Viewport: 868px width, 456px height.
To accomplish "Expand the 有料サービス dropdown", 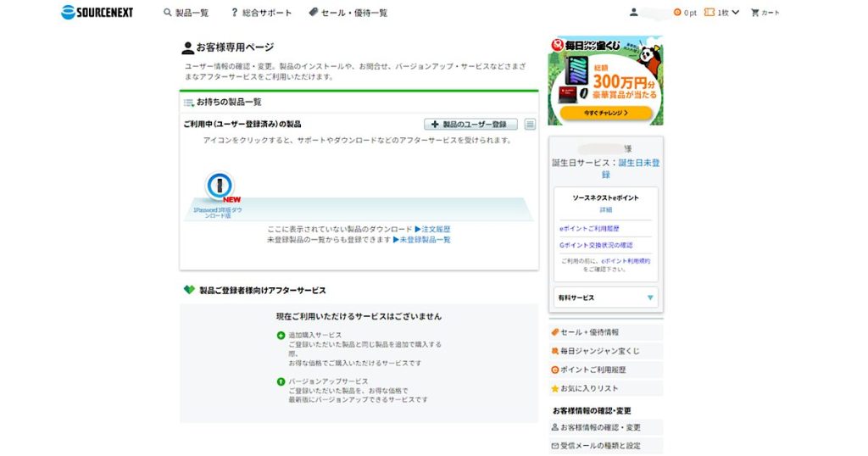I will point(605,298).
